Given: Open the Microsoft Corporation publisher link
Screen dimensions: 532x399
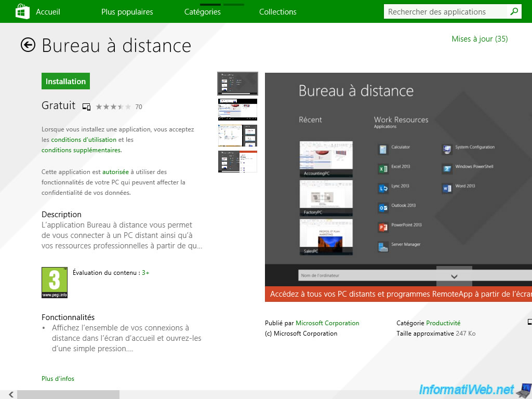Looking at the screenshot, I should (x=327, y=323).
